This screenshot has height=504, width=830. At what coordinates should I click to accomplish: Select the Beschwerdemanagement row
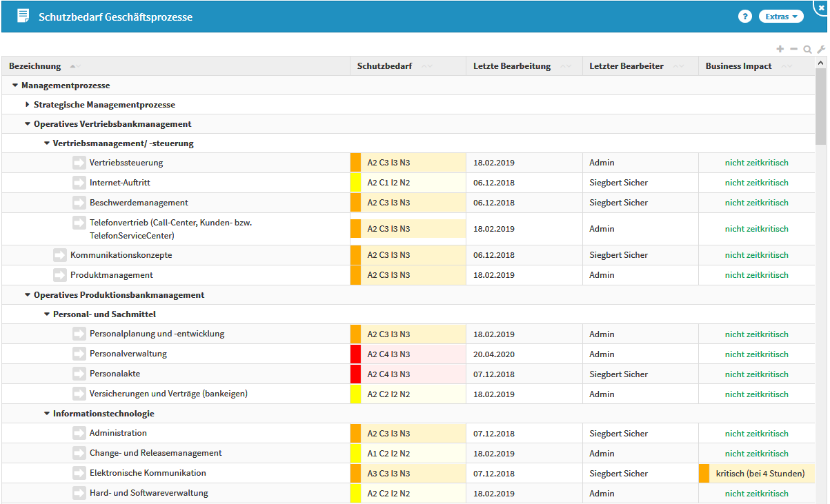(139, 203)
